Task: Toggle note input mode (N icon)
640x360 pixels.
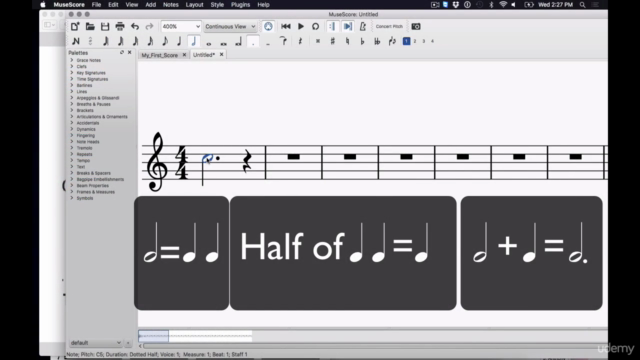Action: point(76,41)
